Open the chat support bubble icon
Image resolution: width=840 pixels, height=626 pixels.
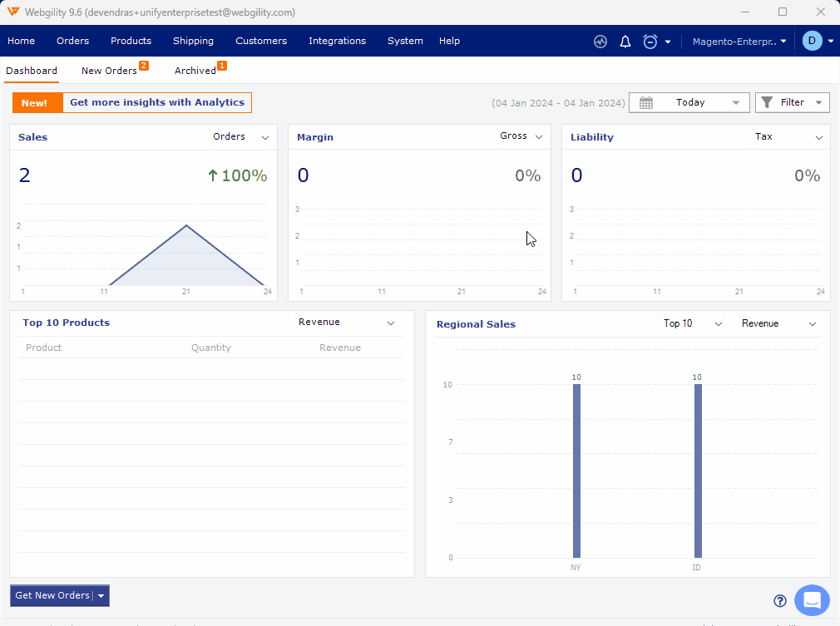click(x=812, y=599)
